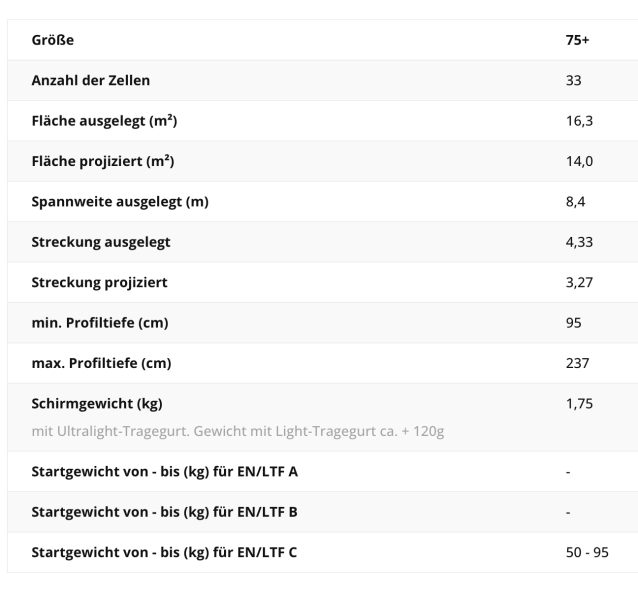Click the '75+' size column heading
The width and height of the screenshot is (638, 600).
click(x=577, y=41)
